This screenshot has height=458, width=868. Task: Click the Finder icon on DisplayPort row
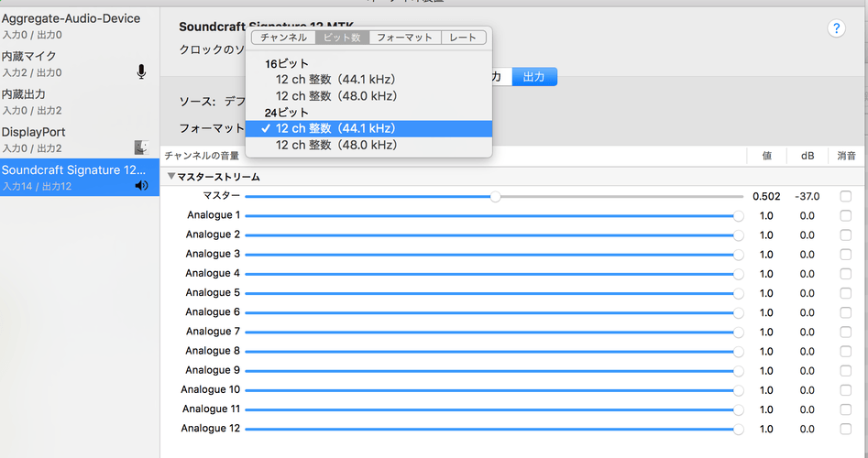pos(142,147)
